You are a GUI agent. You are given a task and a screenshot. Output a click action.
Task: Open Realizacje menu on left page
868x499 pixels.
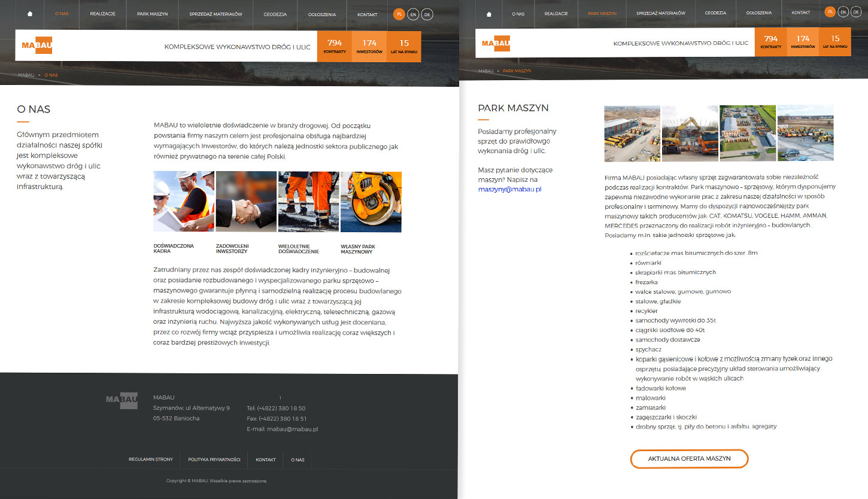pyautogui.click(x=102, y=14)
